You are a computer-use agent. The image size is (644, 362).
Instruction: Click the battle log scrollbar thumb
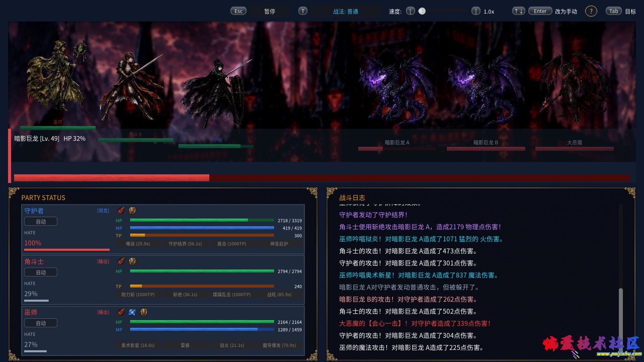tap(621, 318)
